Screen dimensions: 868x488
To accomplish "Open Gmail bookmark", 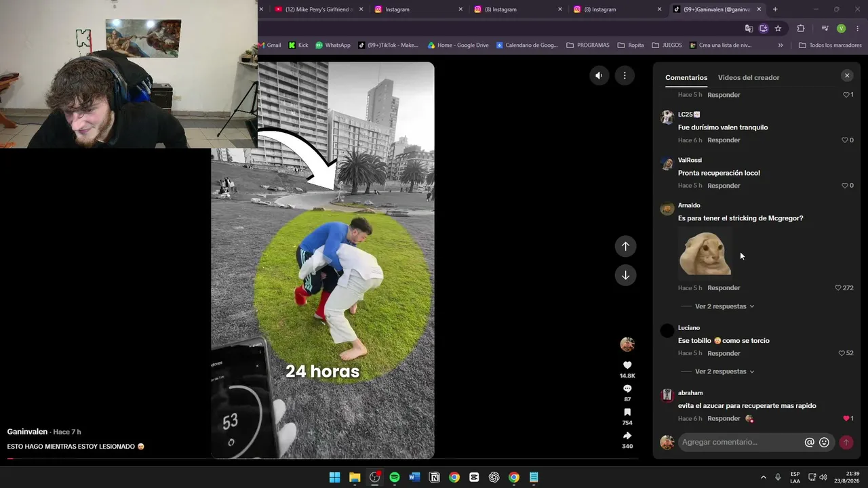I will click(270, 45).
